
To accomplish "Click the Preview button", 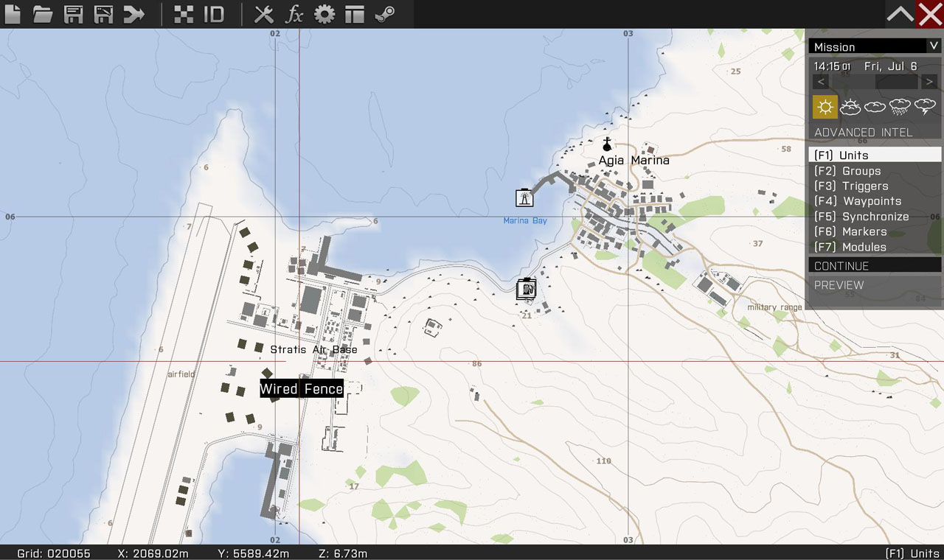I will click(x=875, y=284).
